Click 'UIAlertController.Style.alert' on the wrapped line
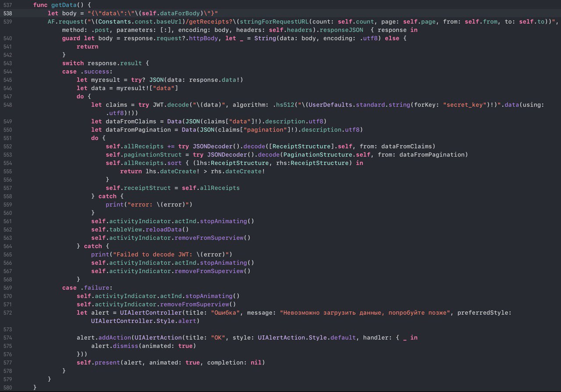The height and width of the screenshot is (392, 561). point(144,321)
